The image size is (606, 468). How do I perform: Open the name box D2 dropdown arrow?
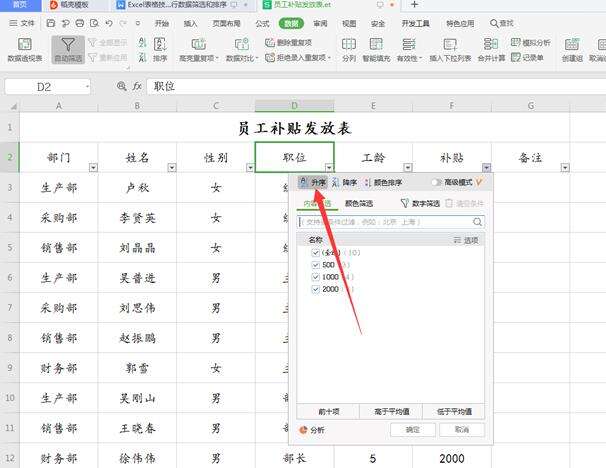[87, 87]
